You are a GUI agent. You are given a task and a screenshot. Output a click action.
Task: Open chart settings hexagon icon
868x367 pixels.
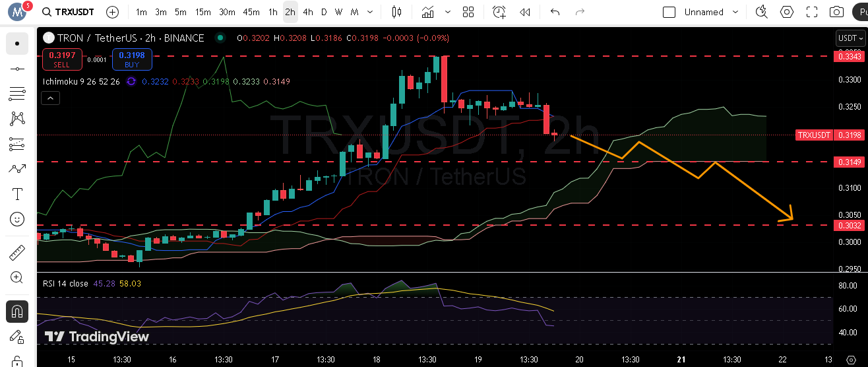[787, 12]
